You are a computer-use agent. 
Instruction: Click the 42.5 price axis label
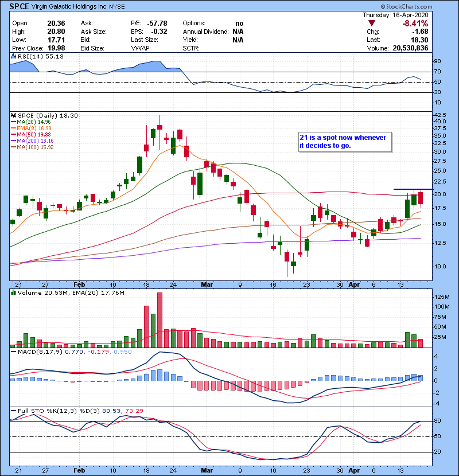[440, 115]
